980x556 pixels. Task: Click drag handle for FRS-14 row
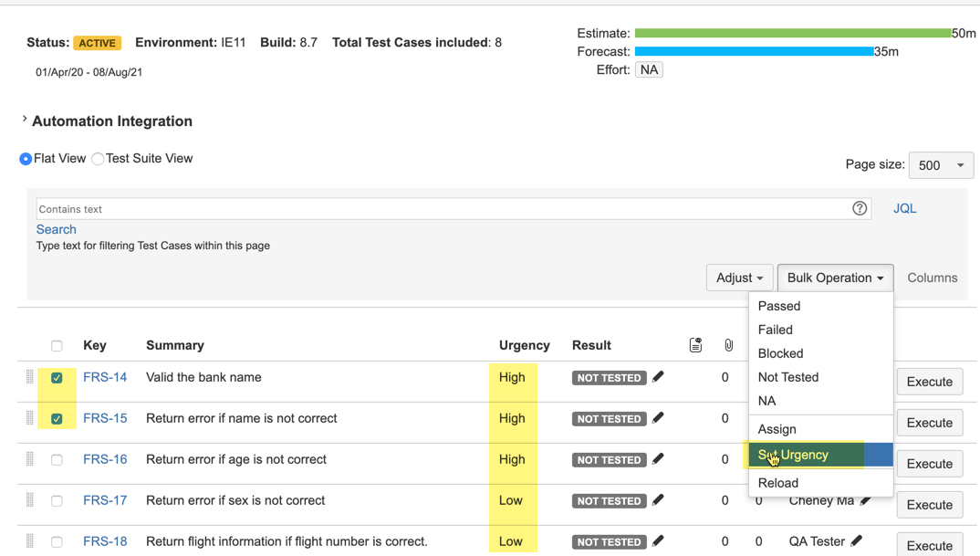pos(30,377)
